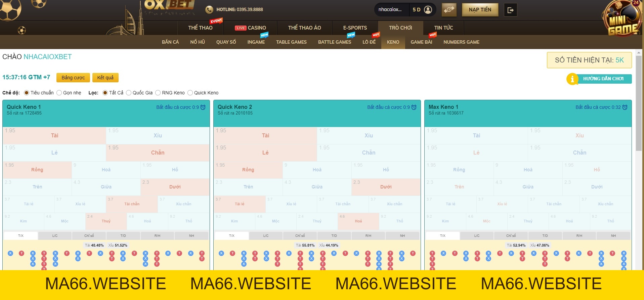644x300 pixels.
Task: Click the phone hotline icon
Action: 209,10
